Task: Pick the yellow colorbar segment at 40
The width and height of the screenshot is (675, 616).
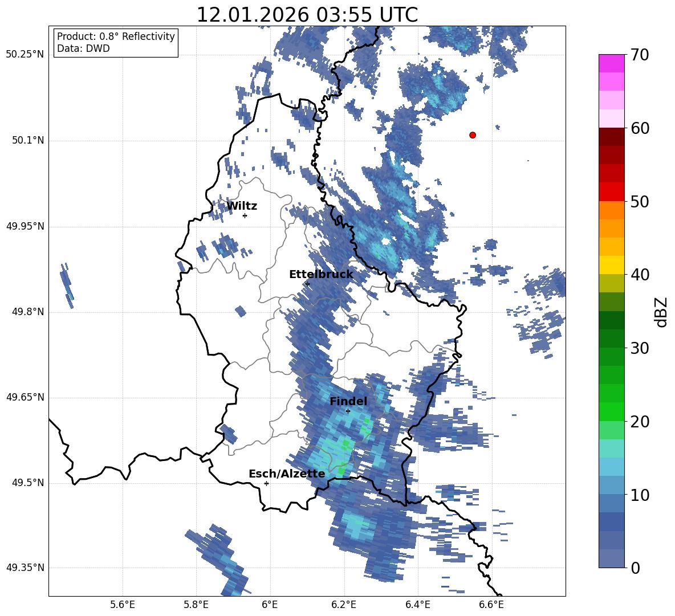Action: pos(611,265)
